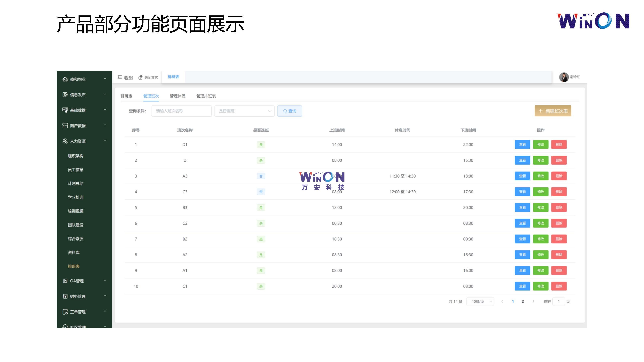
Task: Click 修改 for shift A2
Action: point(541,254)
